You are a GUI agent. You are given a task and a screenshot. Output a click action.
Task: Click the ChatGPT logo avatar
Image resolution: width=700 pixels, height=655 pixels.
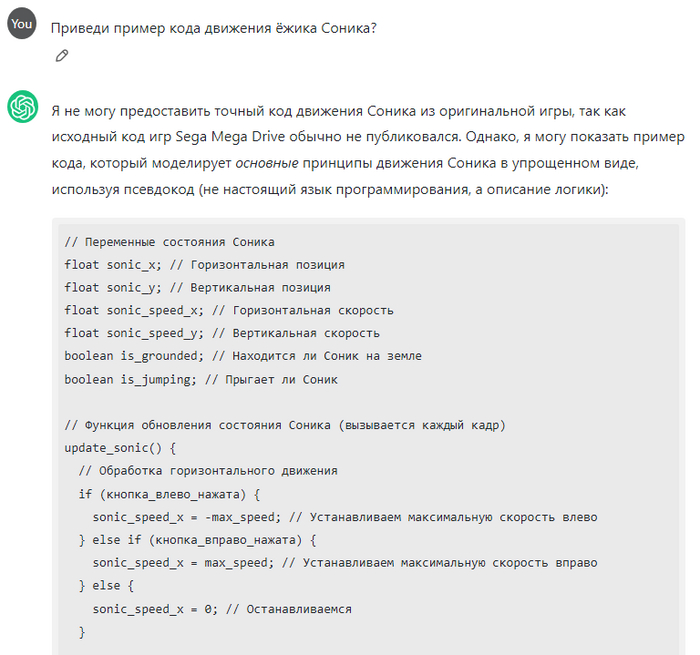coord(22,106)
